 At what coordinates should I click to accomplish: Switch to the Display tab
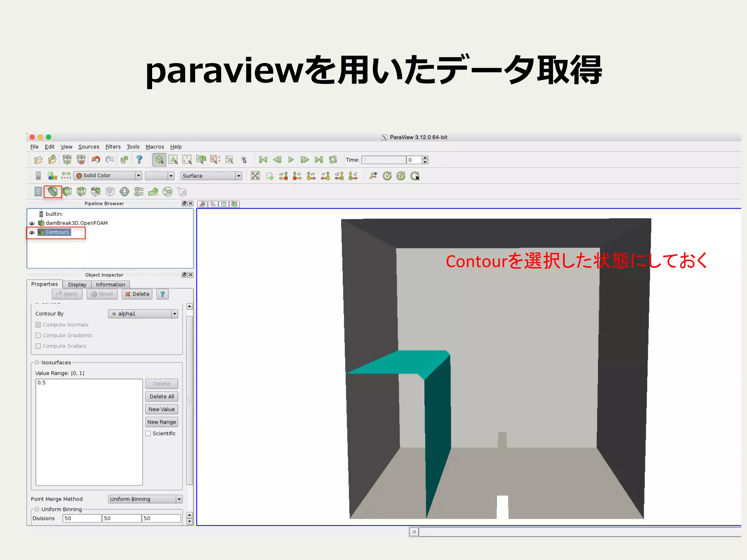77,284
